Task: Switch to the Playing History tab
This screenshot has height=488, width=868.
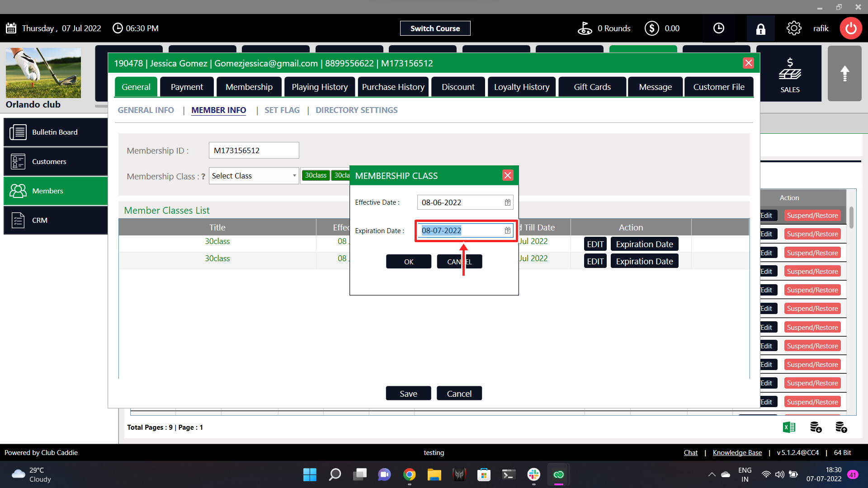Action: click(320, 87)
